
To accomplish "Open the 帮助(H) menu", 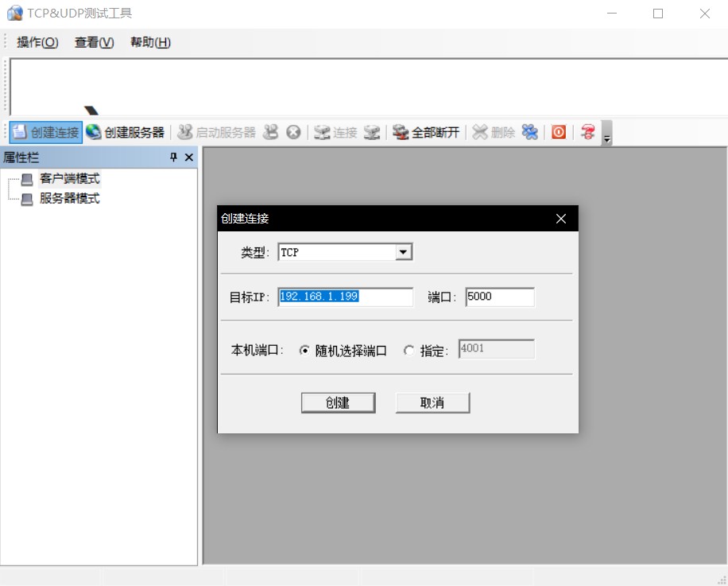I will [150, 42].
